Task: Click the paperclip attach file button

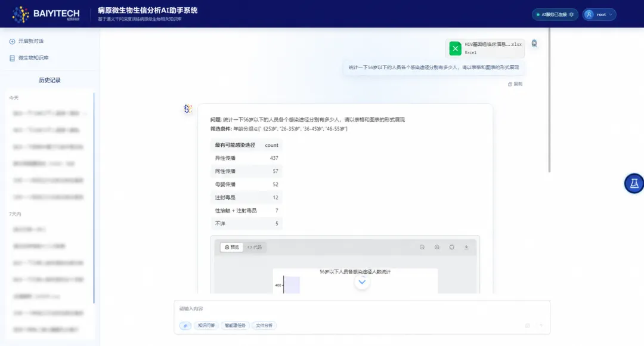Action: point(185,326)
